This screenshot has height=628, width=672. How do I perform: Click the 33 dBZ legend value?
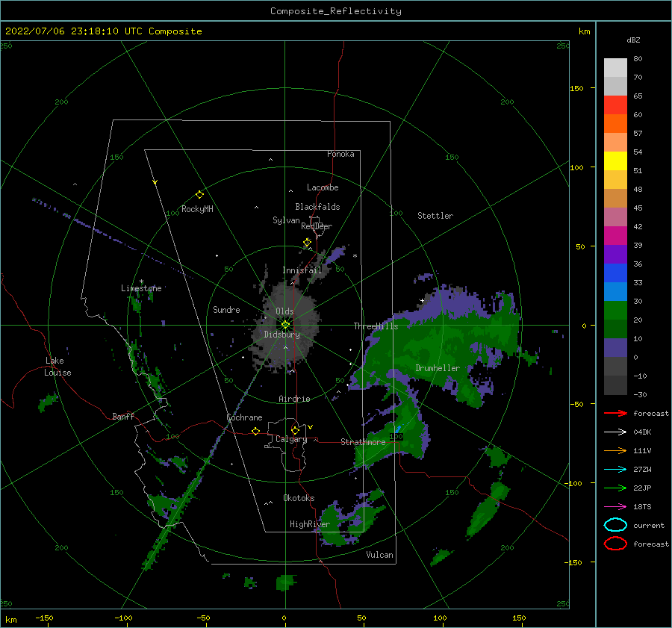tap(638, 282)
